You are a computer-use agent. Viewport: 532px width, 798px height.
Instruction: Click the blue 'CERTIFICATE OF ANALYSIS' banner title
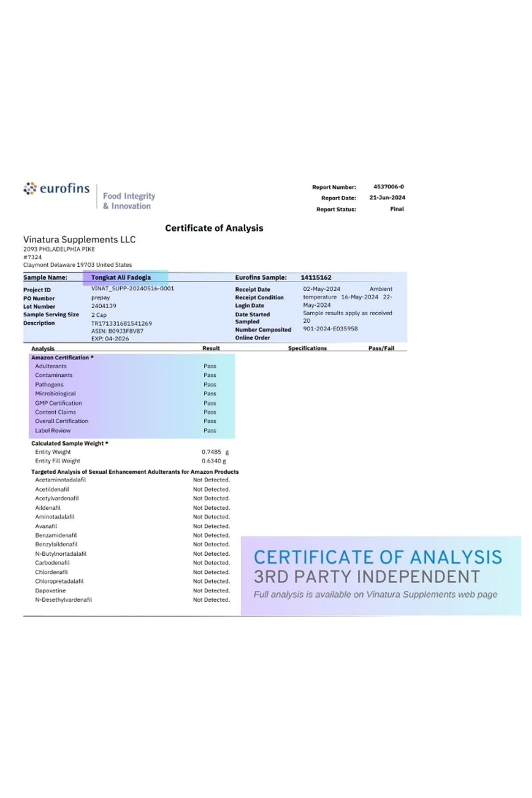pos(378,557)
